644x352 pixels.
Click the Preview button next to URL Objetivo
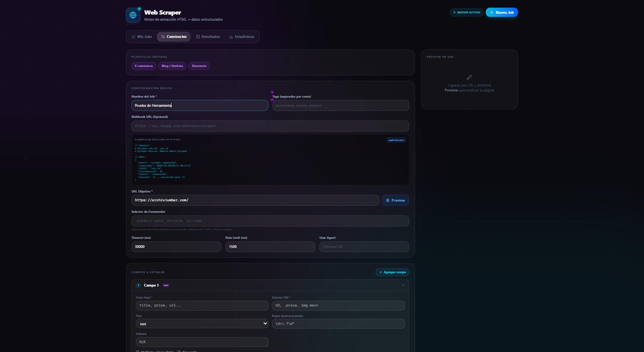[x=395, y=200]
